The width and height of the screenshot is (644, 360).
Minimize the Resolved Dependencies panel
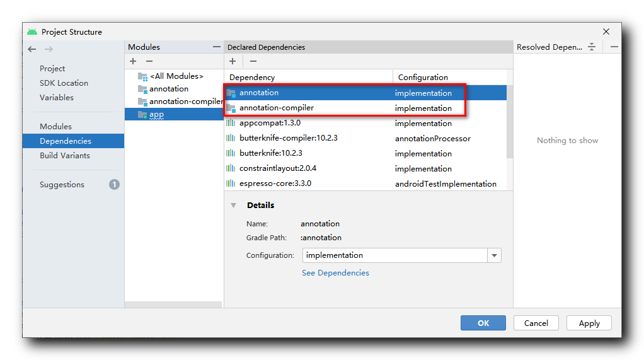tap(614, 47)
